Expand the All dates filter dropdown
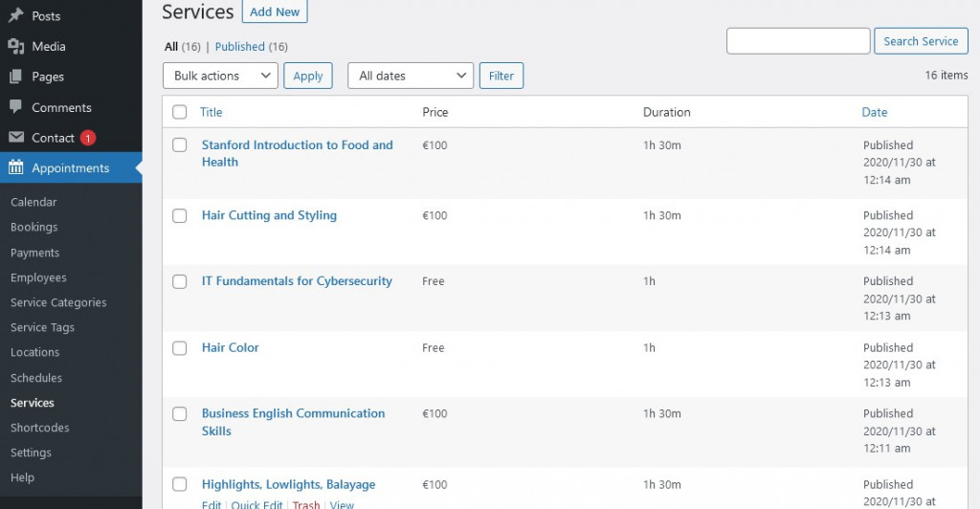 [411, 76]
